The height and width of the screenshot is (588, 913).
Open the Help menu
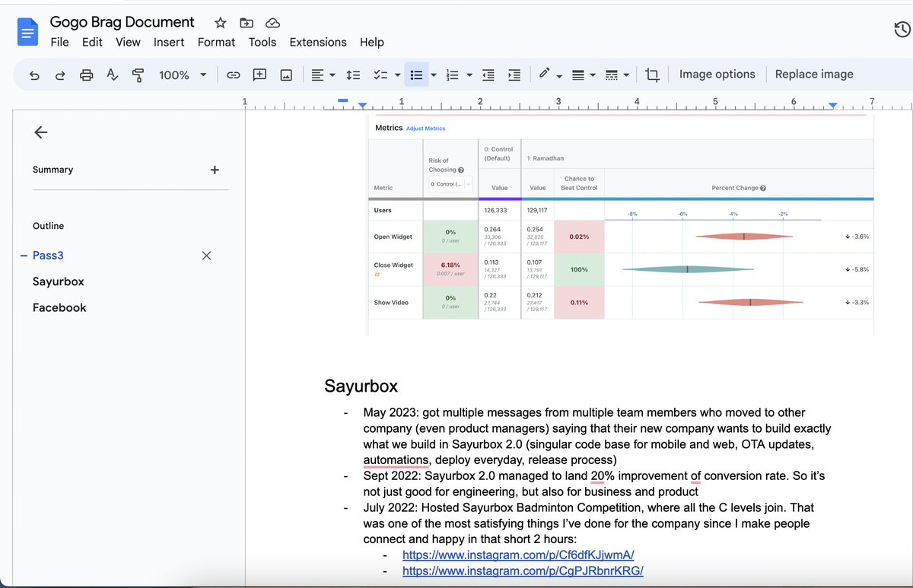(372, 43)
